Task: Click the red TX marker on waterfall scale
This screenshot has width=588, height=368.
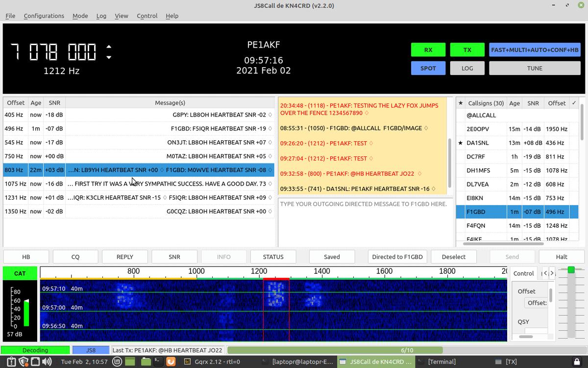Action: click(276, 279)
